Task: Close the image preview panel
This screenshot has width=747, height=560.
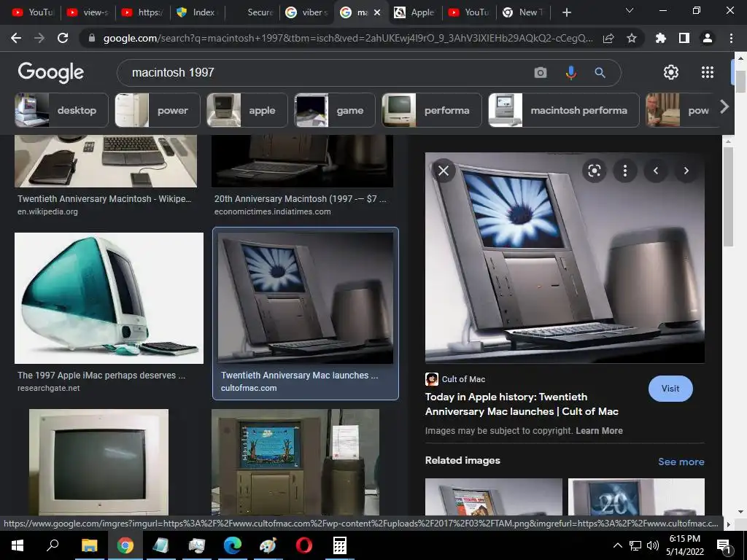Action: (x=443, y=171)
